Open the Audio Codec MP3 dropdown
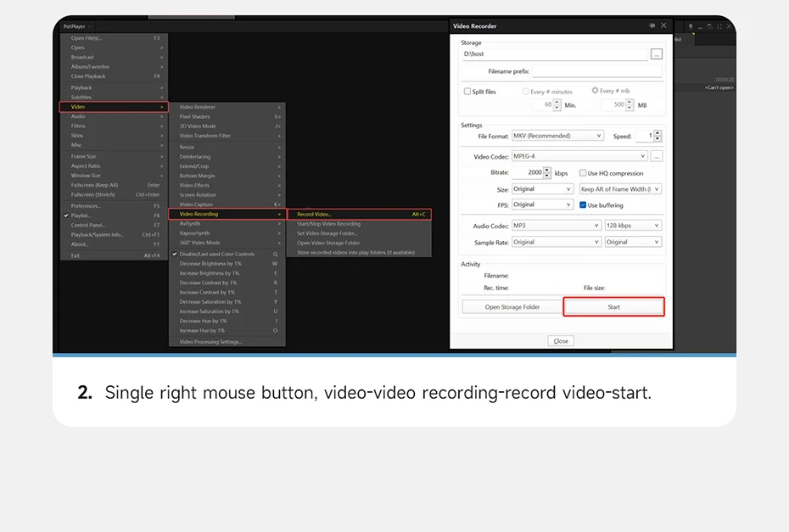This screenshot has height=532, width=789. [557, 226]
